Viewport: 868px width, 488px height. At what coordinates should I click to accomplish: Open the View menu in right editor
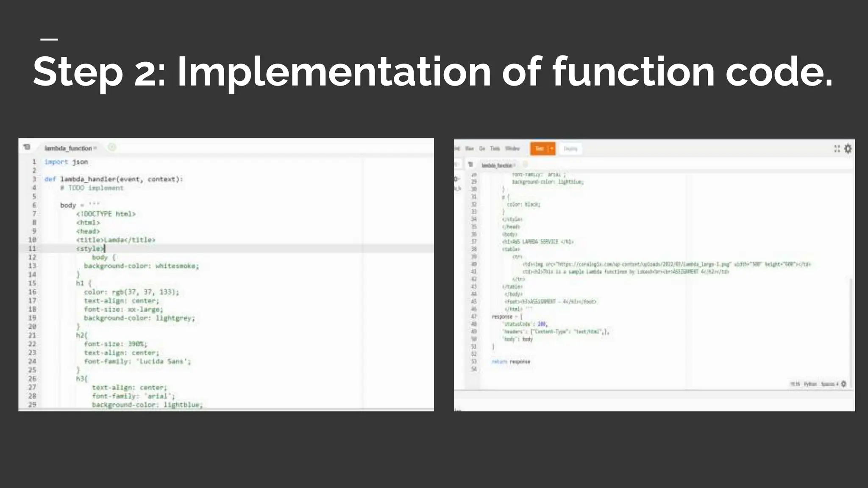click(470, 149)
